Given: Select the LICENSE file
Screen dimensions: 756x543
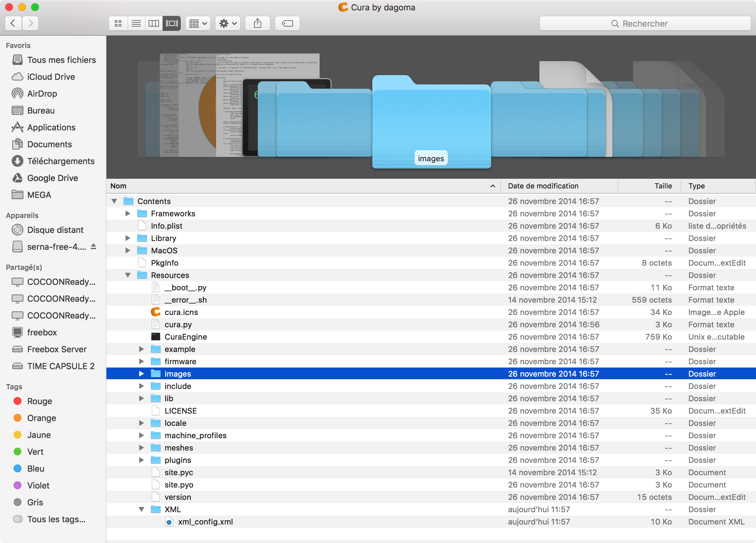Looking at the screenshot, I should tap(431, 411).
